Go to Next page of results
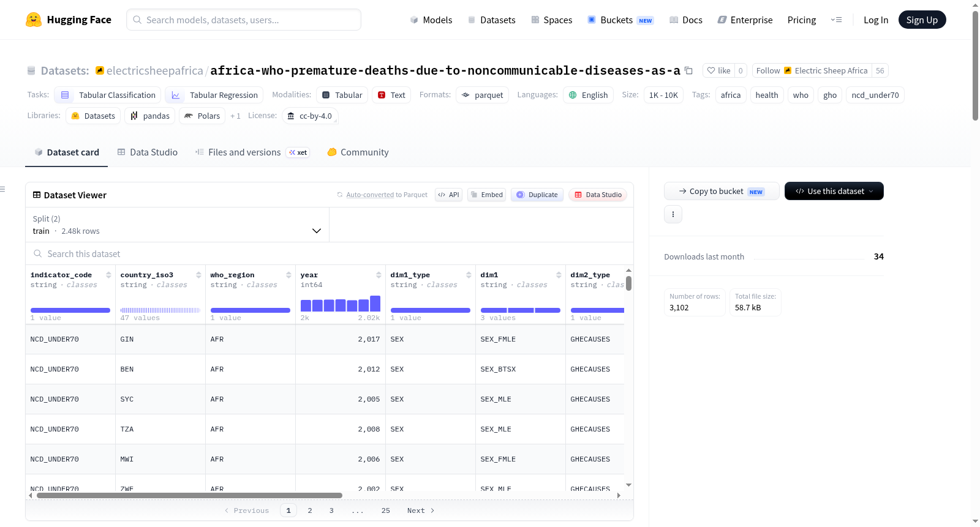Screen dimensions: 980x527 (421, 510)
